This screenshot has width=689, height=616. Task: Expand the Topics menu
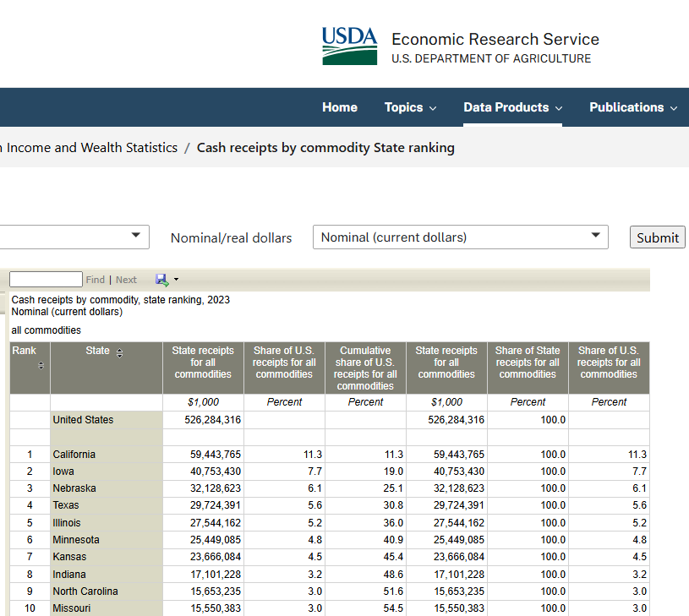point(410,107)
